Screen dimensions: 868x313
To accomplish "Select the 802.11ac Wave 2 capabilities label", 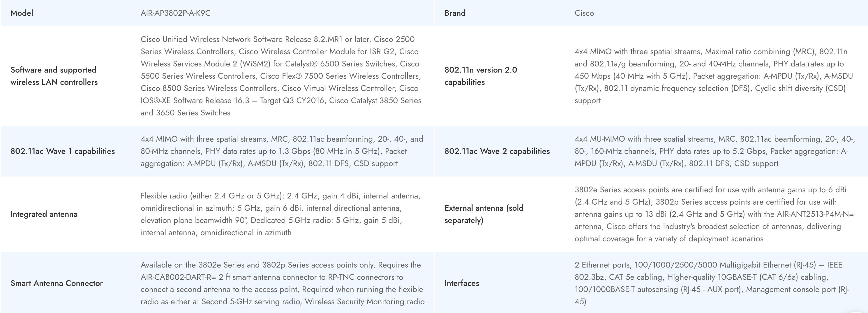I will [x=497, y=151].
